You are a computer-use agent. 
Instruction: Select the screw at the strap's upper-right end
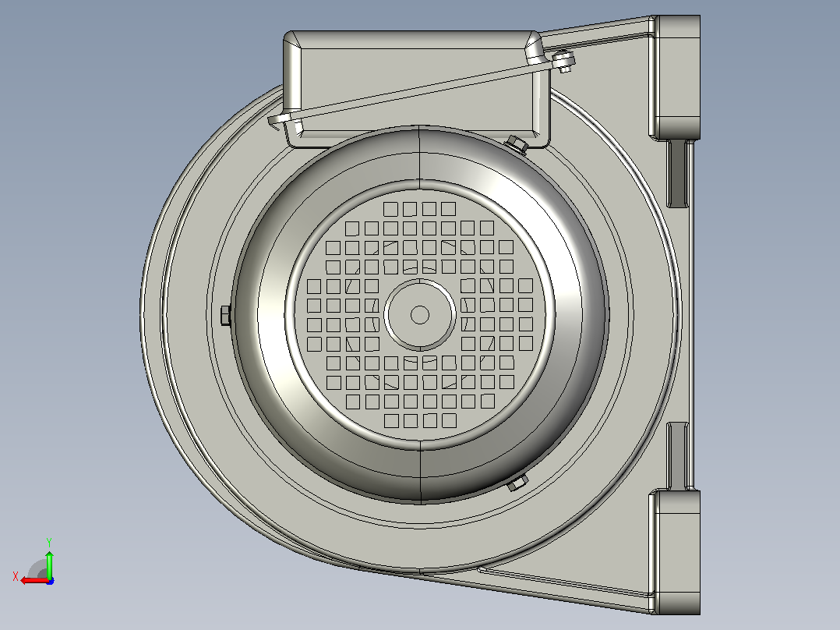(563, 61)
